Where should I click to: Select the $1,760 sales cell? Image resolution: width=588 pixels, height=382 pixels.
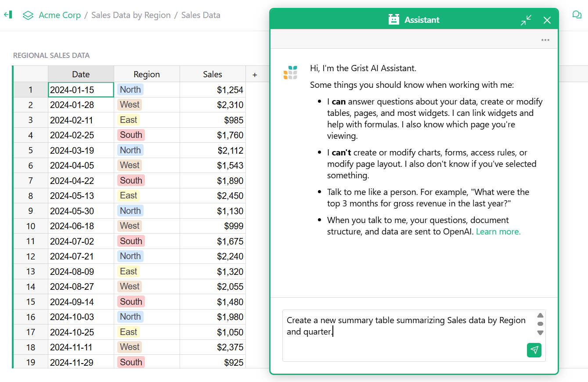(213, 135)
